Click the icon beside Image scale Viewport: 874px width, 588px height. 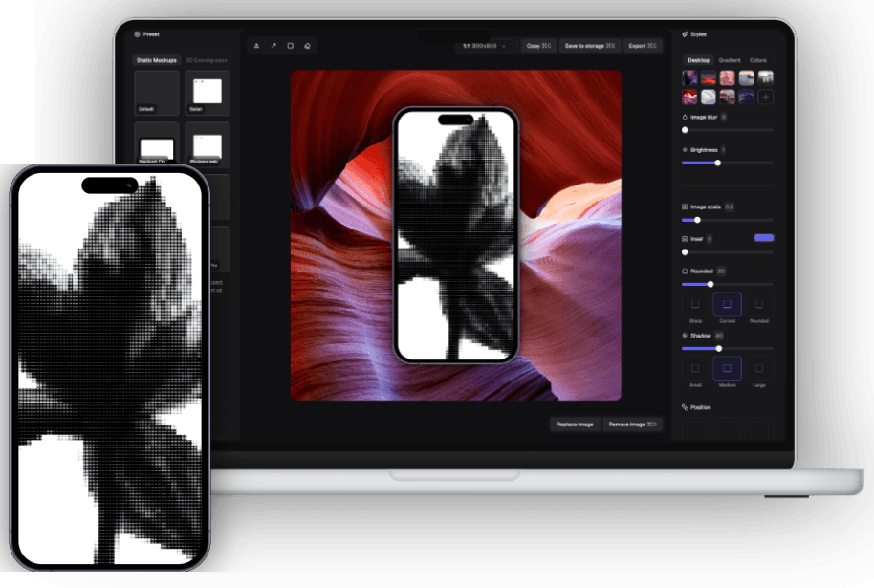tap(685, 207)
